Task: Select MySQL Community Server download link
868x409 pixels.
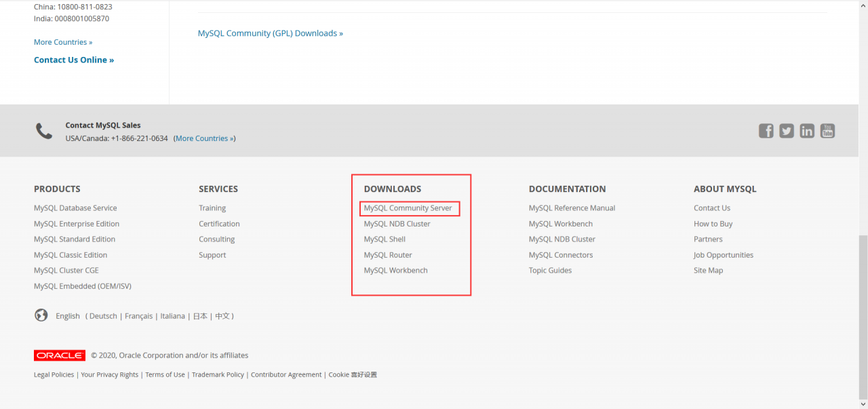Action: [x=408, y=208]
